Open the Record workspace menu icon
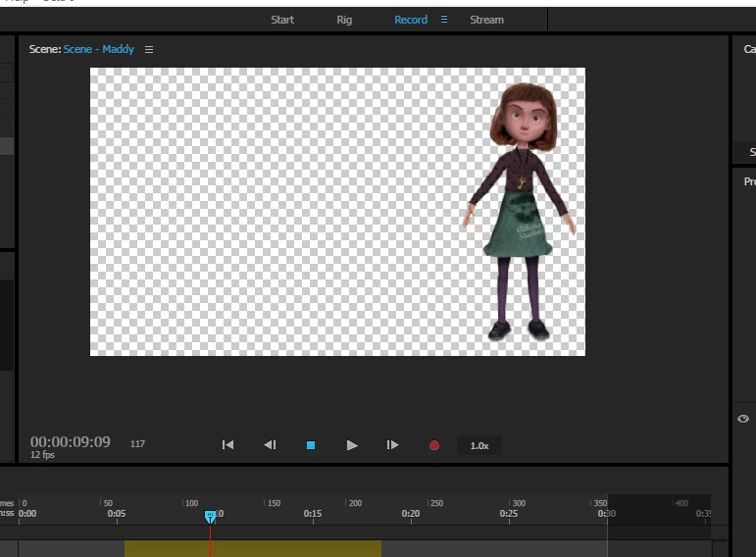Viewport: 756px width, 557px height. coord(444,20)
